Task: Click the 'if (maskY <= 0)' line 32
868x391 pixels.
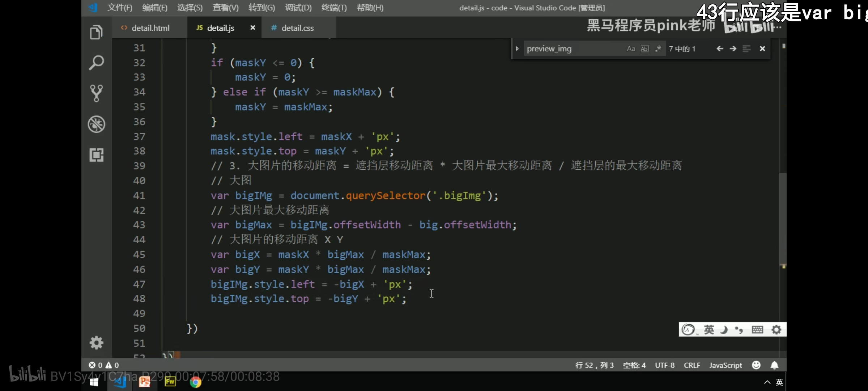Action: 263,63
